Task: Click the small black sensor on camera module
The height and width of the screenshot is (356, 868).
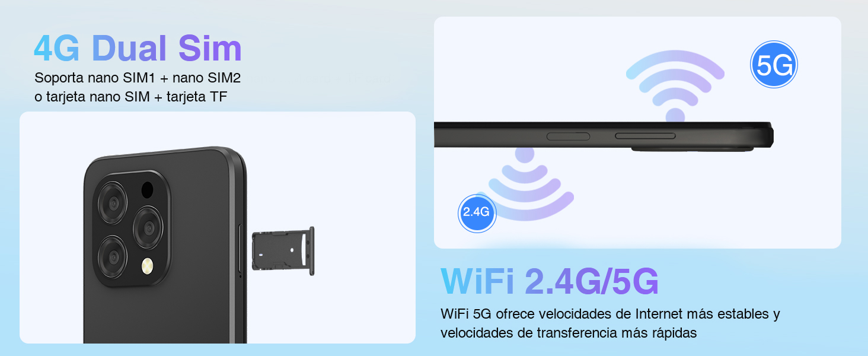Action: tap(147, 190)
